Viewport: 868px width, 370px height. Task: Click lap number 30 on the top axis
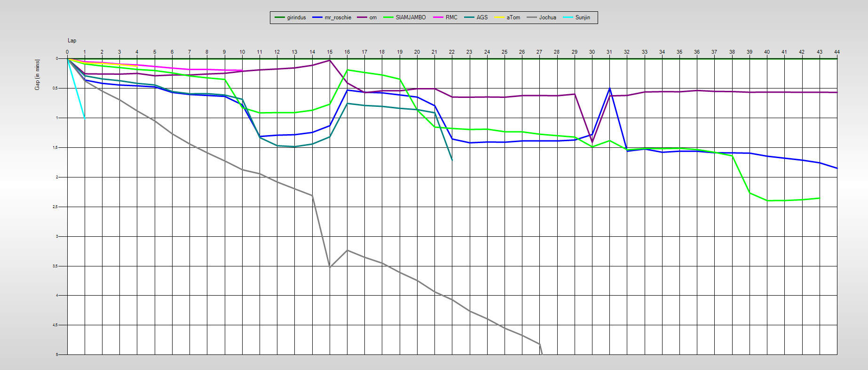(x=592, y=52)
